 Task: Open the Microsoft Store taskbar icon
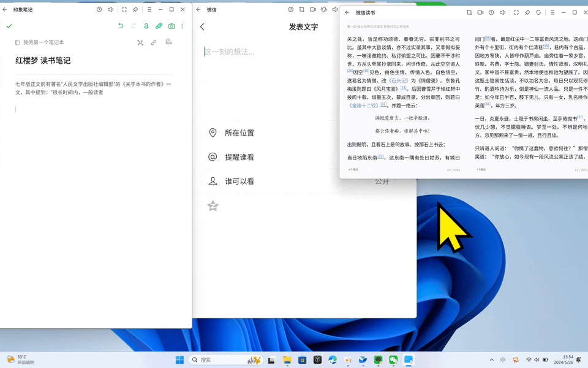pos(302,360)
